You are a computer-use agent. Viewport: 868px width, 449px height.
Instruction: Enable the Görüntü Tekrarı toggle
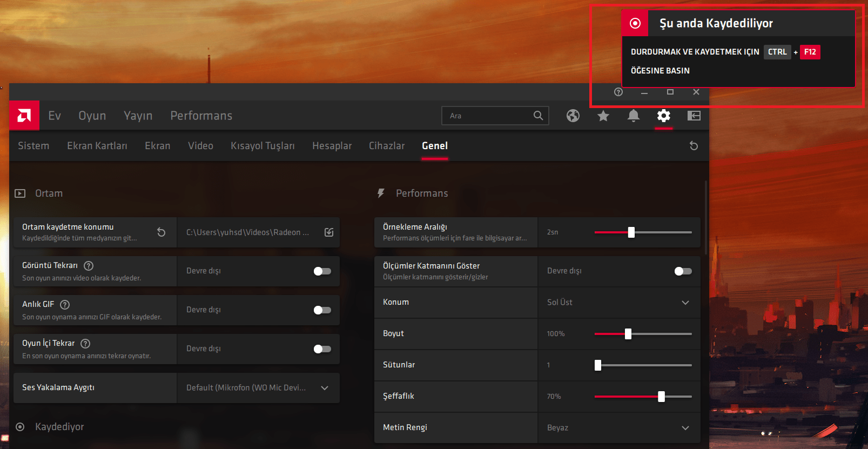(322, 271)
